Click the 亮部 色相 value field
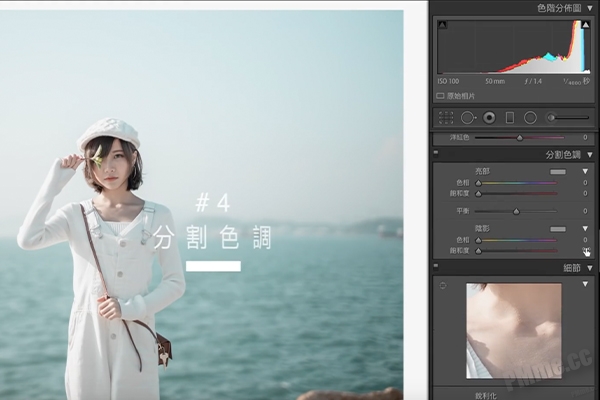The image size is (600, 400). (x=585, y=183)
